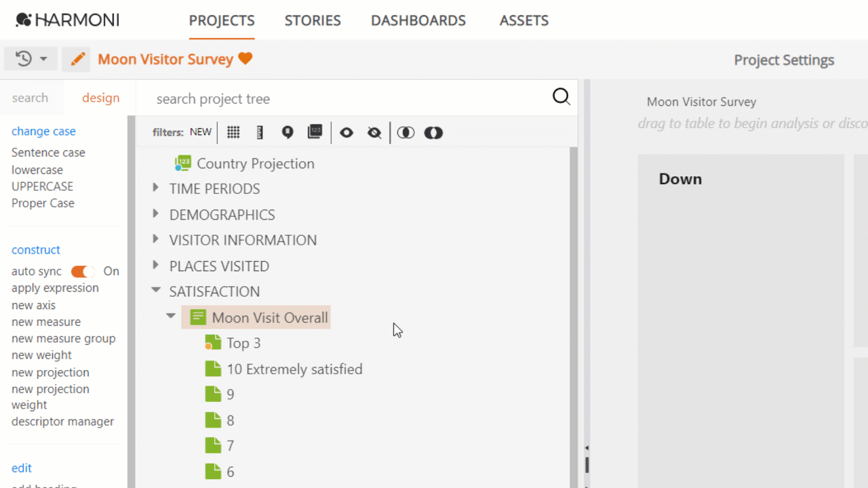Open descriptor manager
868x488 pixels.
pos(62,422)
